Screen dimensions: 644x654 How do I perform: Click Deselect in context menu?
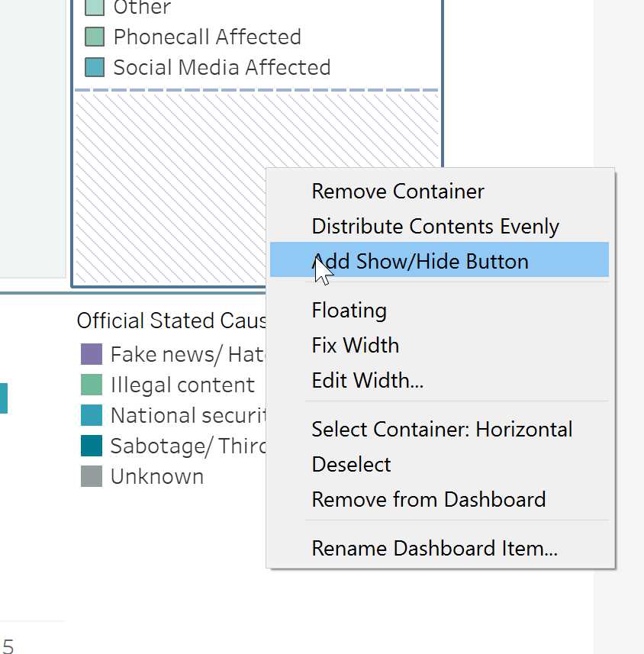coord(351,464)
